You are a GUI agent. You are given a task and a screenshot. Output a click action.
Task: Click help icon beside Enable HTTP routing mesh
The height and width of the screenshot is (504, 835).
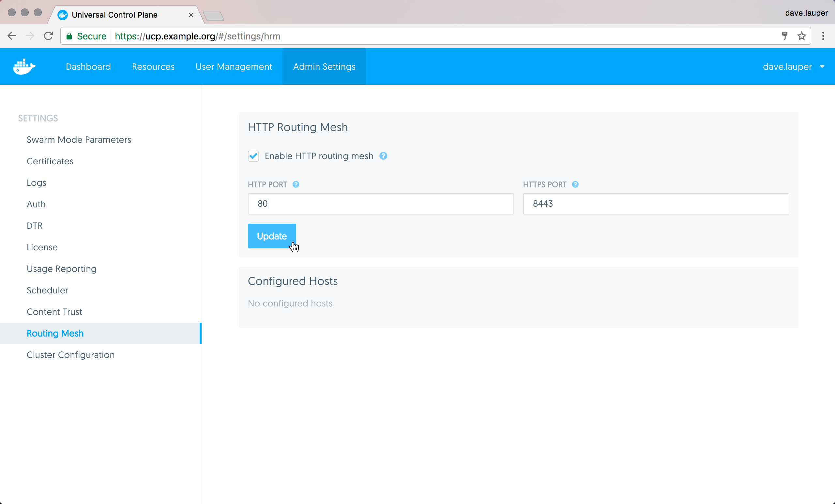click(x=383, y=156)
